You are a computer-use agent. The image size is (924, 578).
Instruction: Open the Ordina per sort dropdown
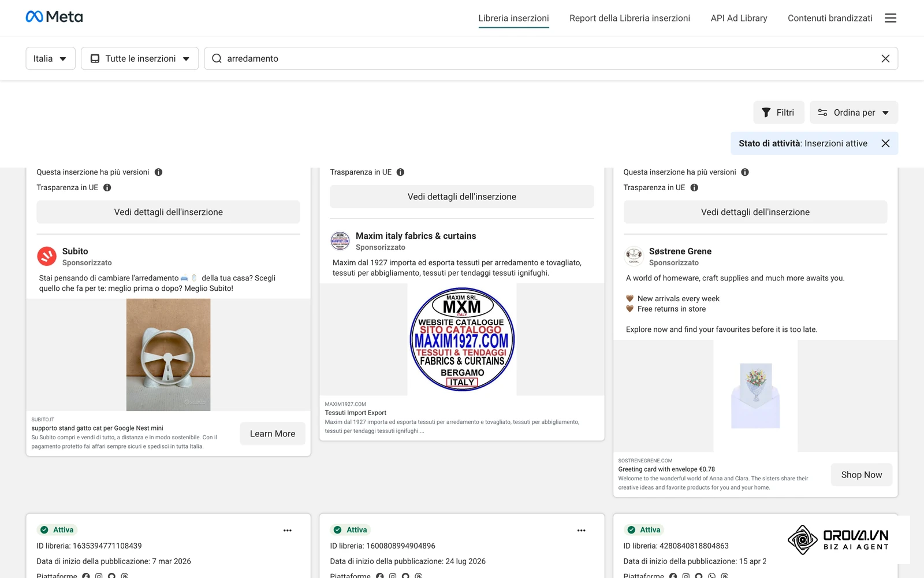(854, 112)
